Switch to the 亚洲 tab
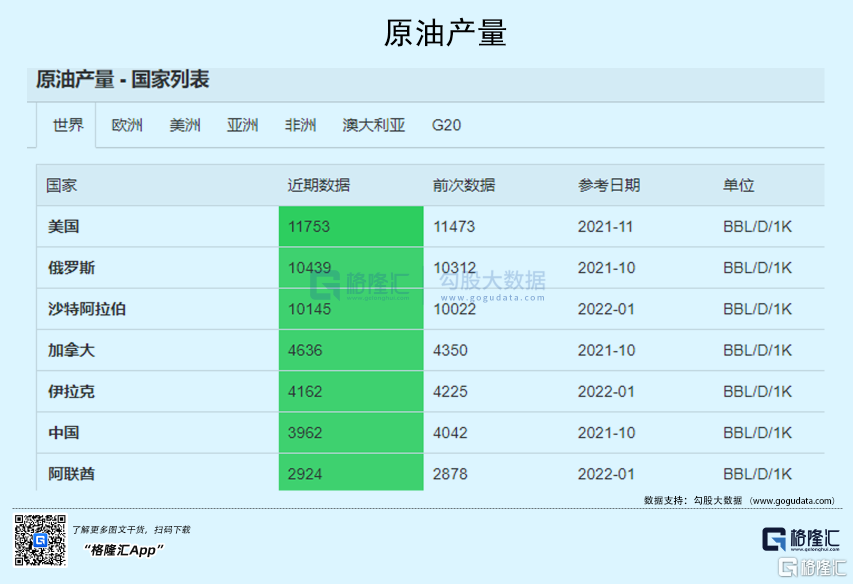The image size is (853, 584). 242,126
